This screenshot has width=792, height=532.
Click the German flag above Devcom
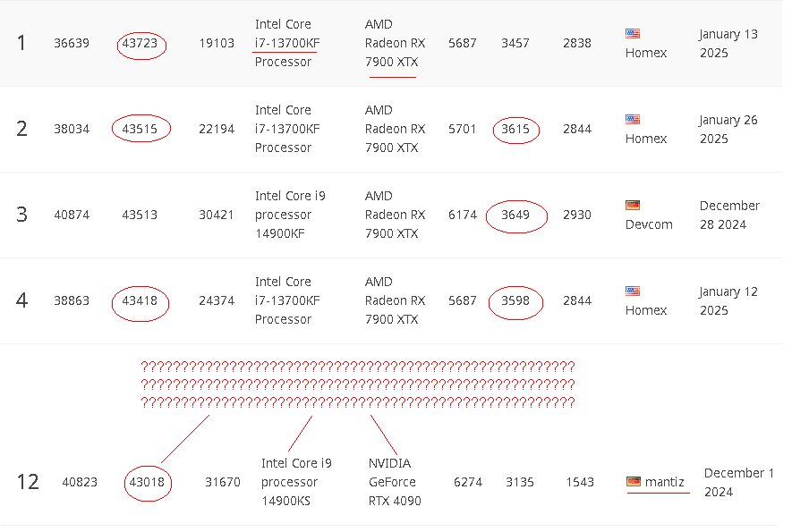pos(633,205)
